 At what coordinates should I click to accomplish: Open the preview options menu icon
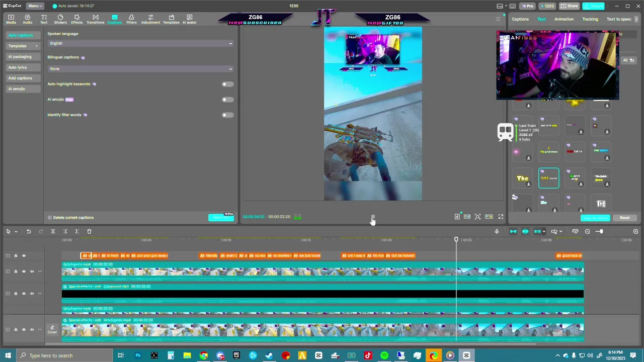498,19
